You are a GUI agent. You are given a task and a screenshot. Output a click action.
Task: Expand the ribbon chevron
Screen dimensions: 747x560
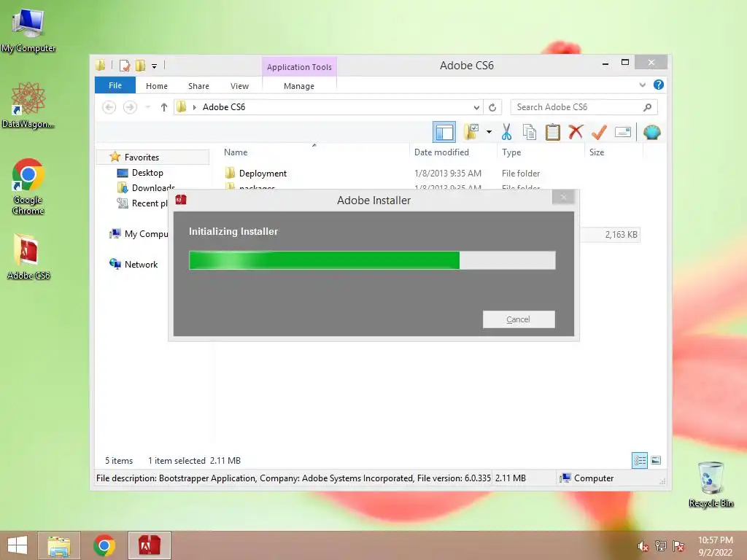[642, 85]
